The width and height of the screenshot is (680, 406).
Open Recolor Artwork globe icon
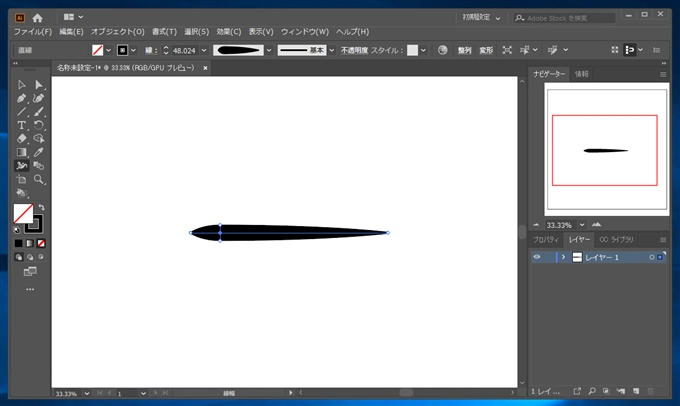pyautogui.click(x=442, y=50)
